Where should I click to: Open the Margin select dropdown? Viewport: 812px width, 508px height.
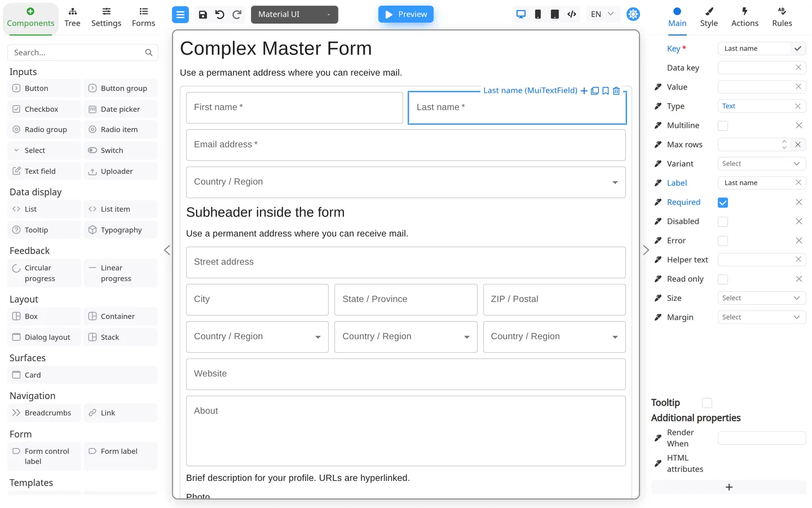(762, 317)
